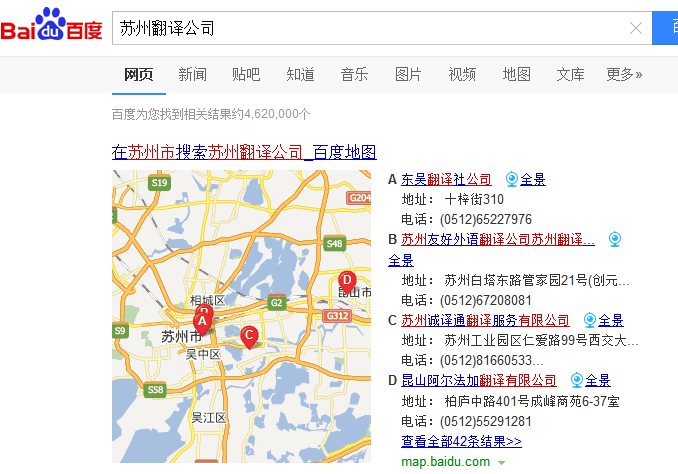Open the 在苏州市搜索苏州翻译公司_百度地图 result title
Screen dimensions: 678x474
coord(244,152)
